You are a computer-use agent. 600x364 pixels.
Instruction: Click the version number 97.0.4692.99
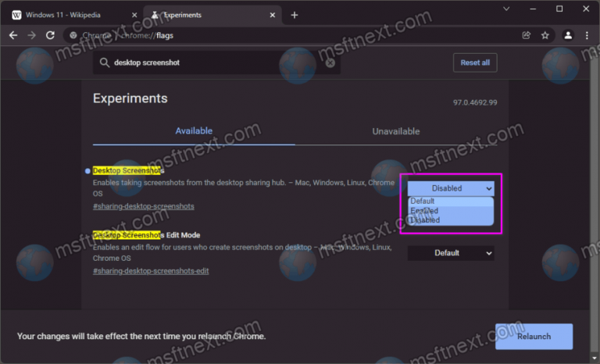pos(475,102)
